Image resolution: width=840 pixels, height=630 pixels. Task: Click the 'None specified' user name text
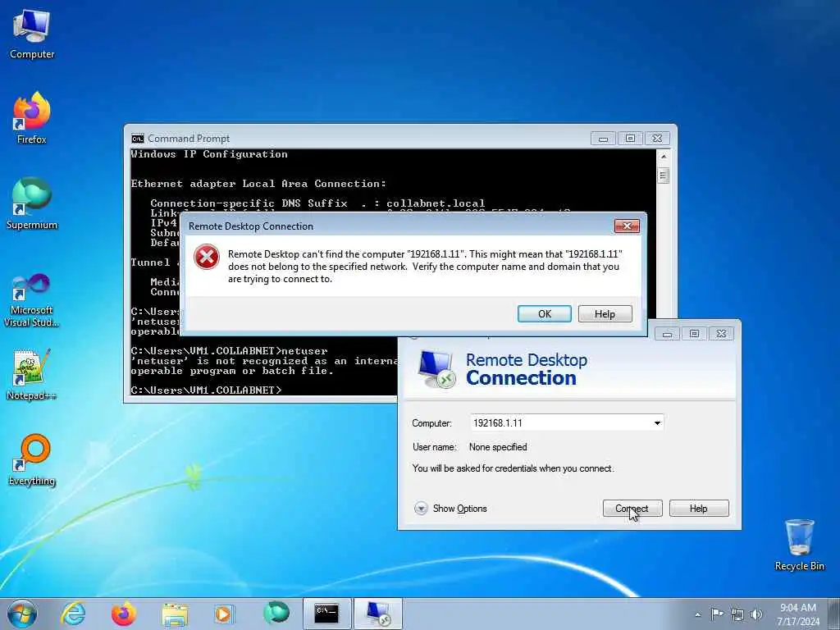pos(498,447)
